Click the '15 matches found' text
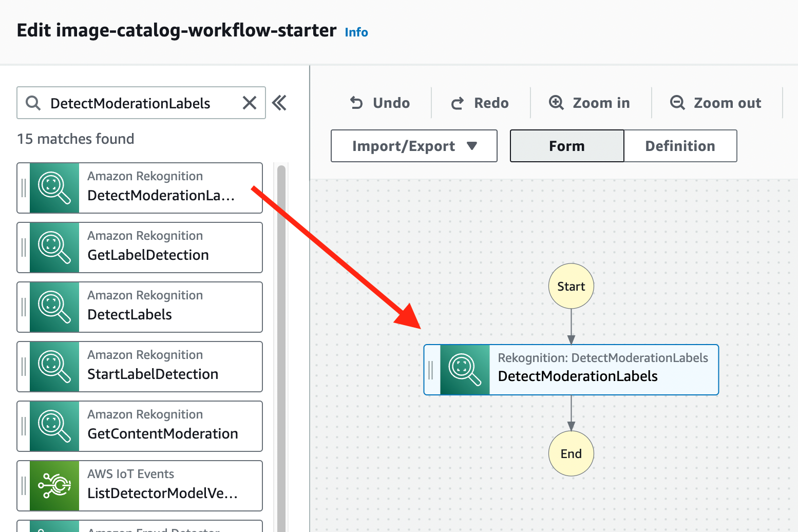The height and width of the screenshot is (532, 798). [75, 139]
